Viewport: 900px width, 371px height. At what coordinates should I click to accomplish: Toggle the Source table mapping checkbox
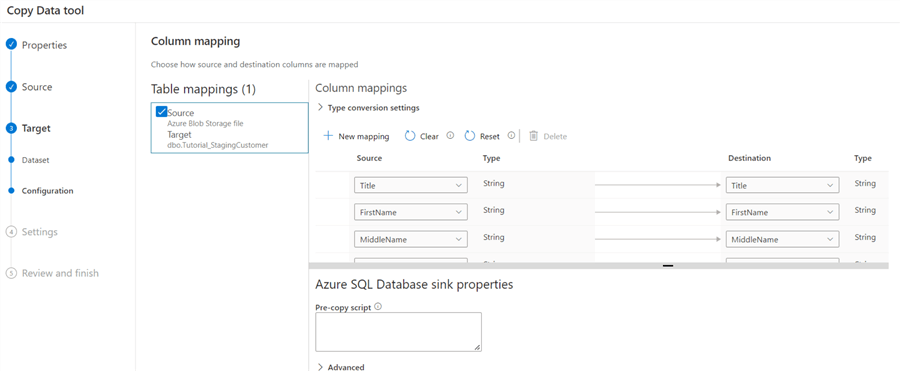161,112
